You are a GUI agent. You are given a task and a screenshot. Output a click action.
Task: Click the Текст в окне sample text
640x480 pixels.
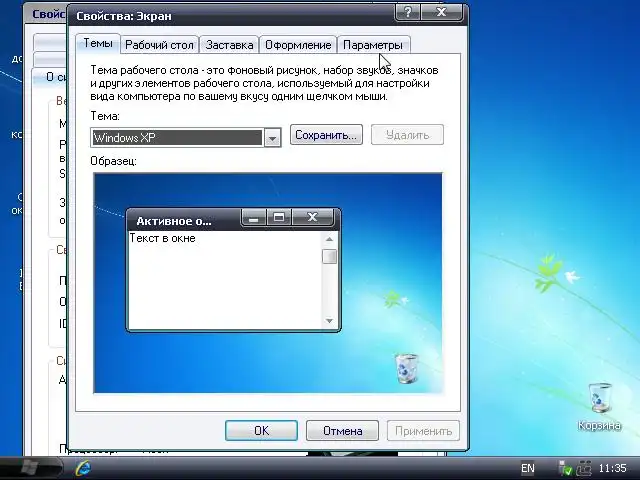coord(162,238)
